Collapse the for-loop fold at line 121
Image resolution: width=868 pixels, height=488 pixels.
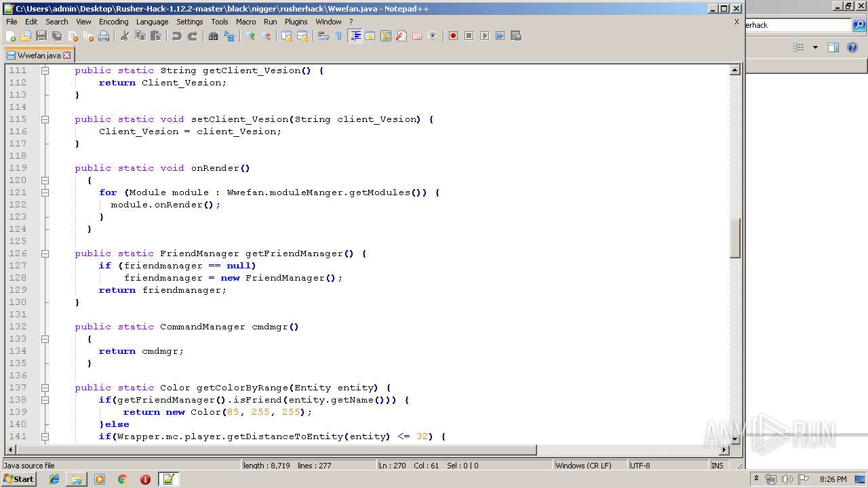coord(45,192)
